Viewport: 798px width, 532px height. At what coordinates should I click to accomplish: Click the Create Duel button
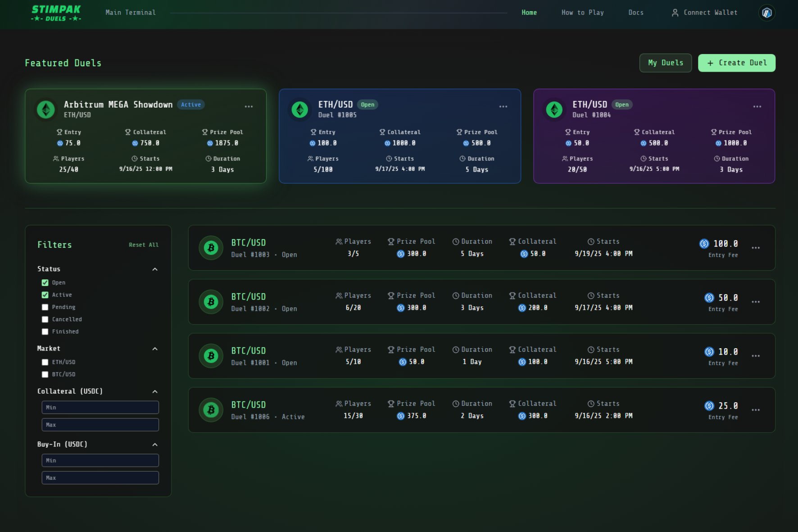click(736, 63)
